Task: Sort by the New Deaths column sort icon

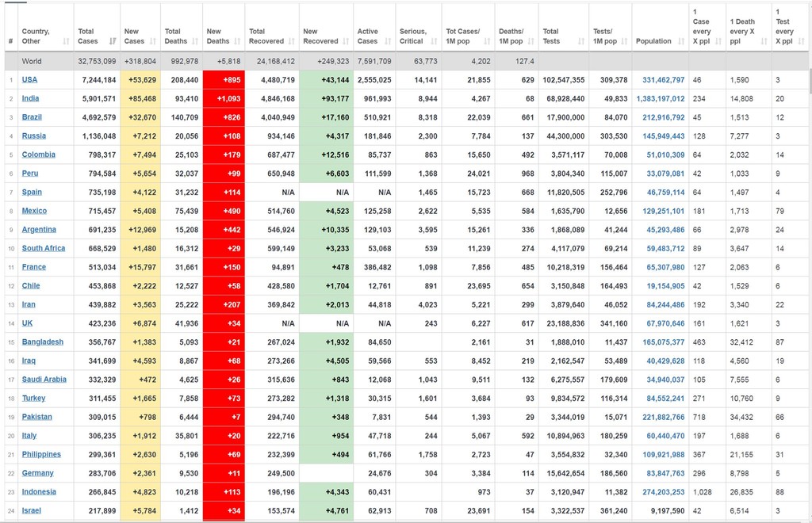Action: [x=237, y=41]
